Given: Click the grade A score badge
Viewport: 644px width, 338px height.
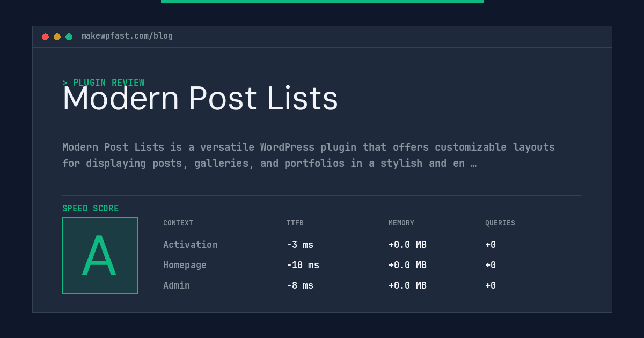Looking at the screenshot, I should pos(100,255).
